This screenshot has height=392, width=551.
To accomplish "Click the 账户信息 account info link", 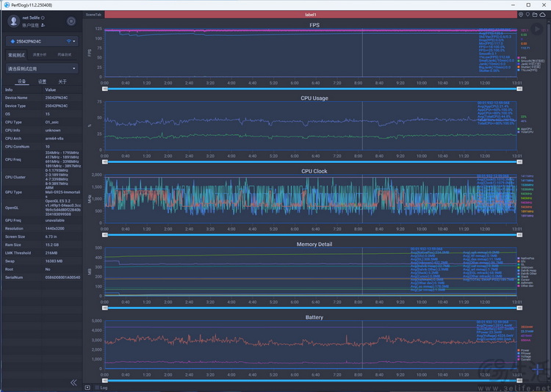I will 32,24.
